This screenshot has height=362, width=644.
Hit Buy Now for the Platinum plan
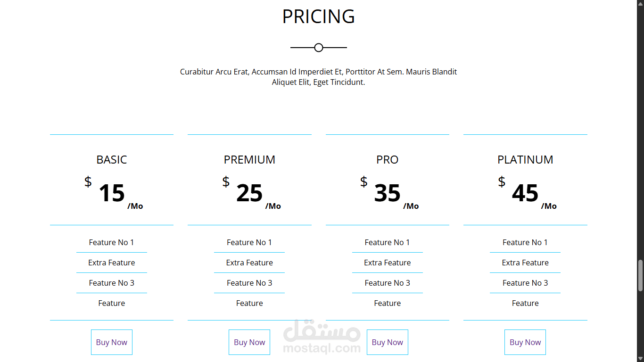(x=525, y=342)
